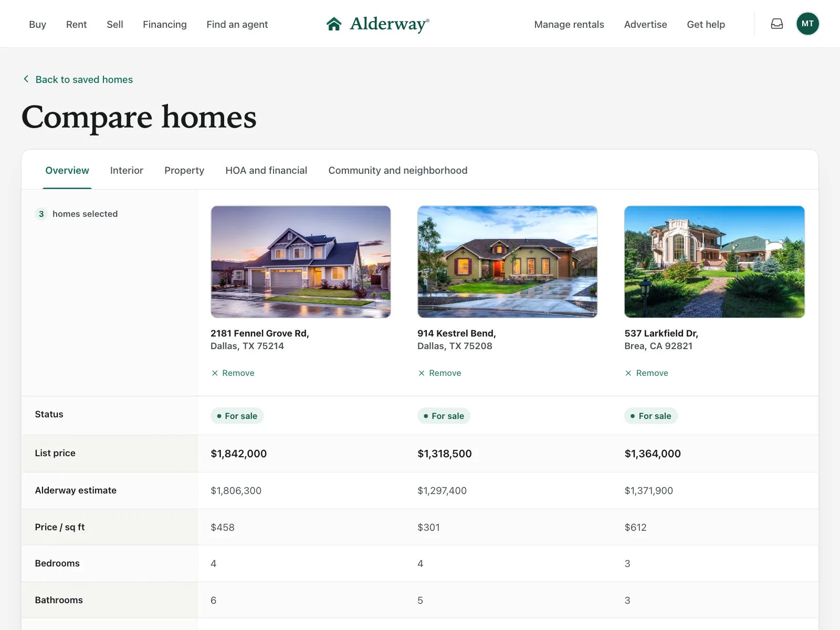
Task: Go to the Buy menu
Action: [x=37, y=24]
